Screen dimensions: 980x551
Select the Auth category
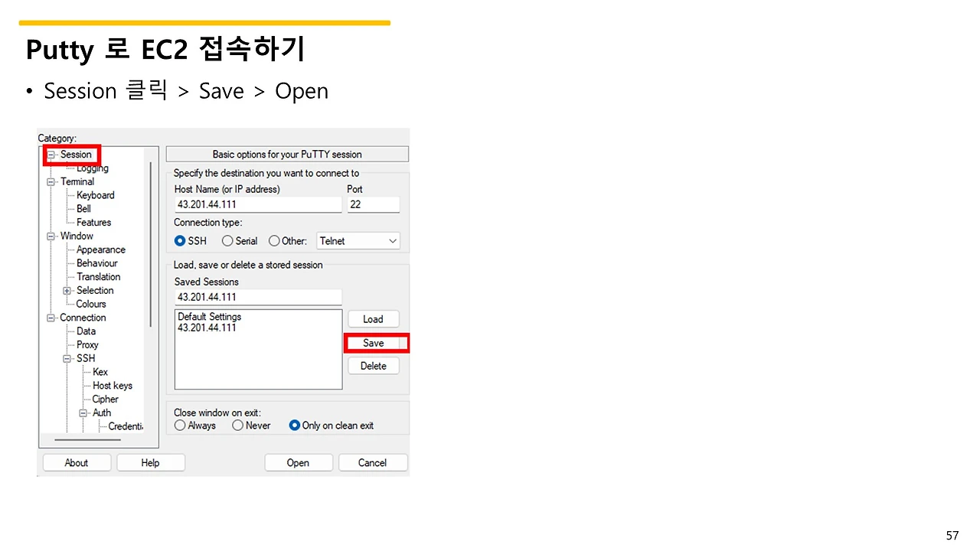(102, 413)
